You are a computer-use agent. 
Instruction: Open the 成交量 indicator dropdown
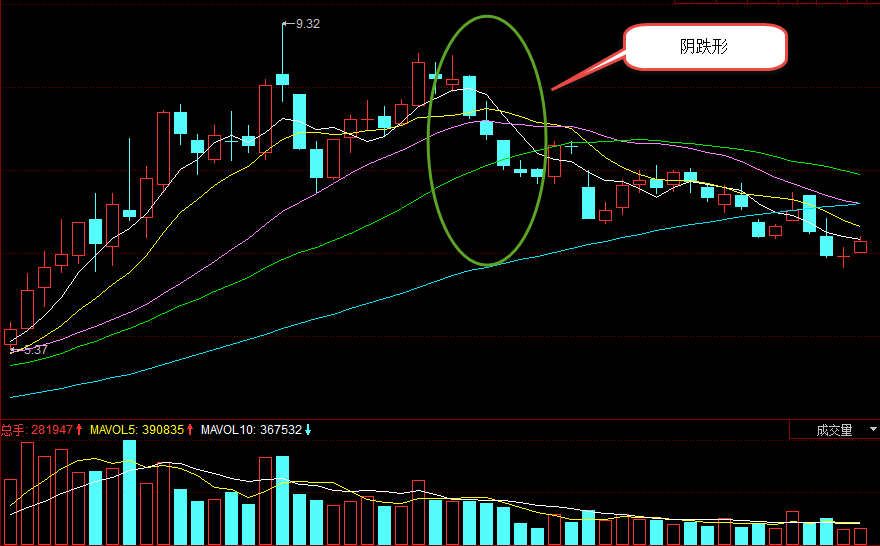[x=834, y=430]
